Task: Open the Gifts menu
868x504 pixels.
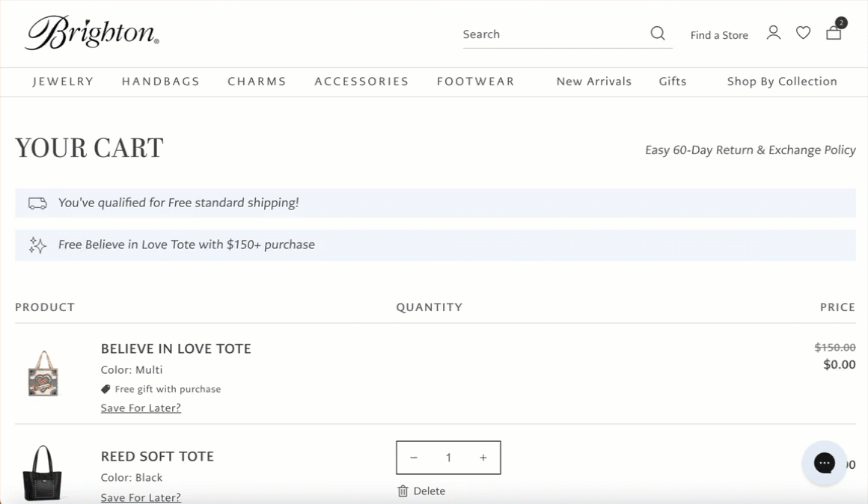Action: (673, 82)
